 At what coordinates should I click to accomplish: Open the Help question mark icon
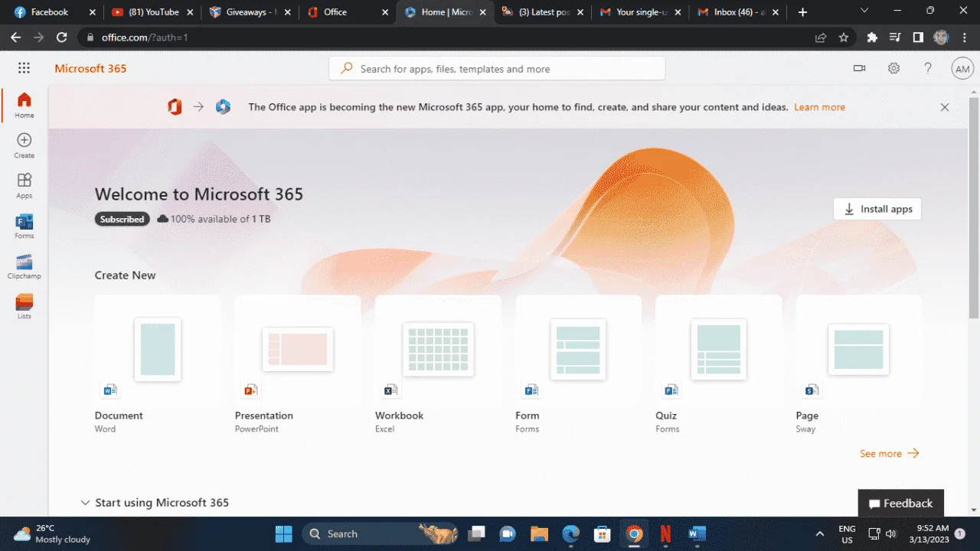(928, 68)
